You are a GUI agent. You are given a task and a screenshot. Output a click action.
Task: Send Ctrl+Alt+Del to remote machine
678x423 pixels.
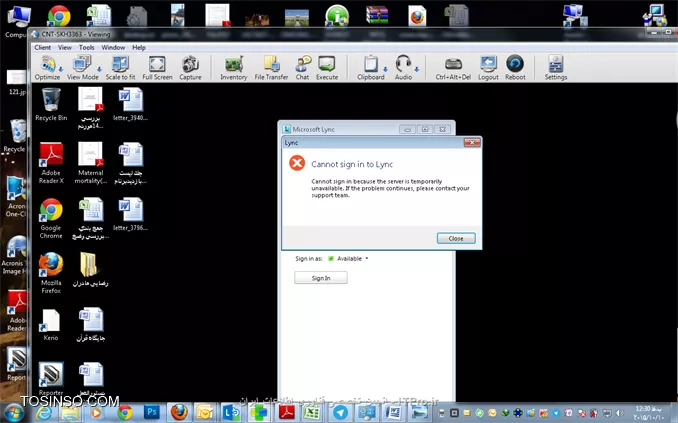pos(453,68)
